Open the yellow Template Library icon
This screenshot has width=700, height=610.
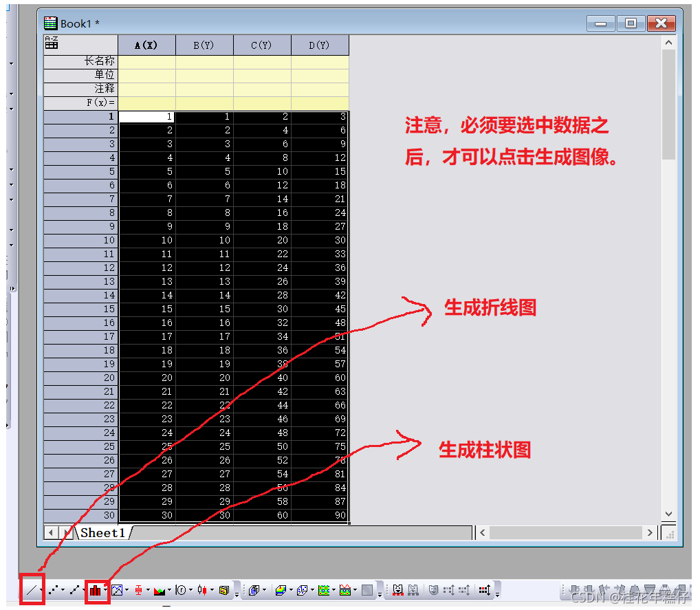click(x=224, y=590)
